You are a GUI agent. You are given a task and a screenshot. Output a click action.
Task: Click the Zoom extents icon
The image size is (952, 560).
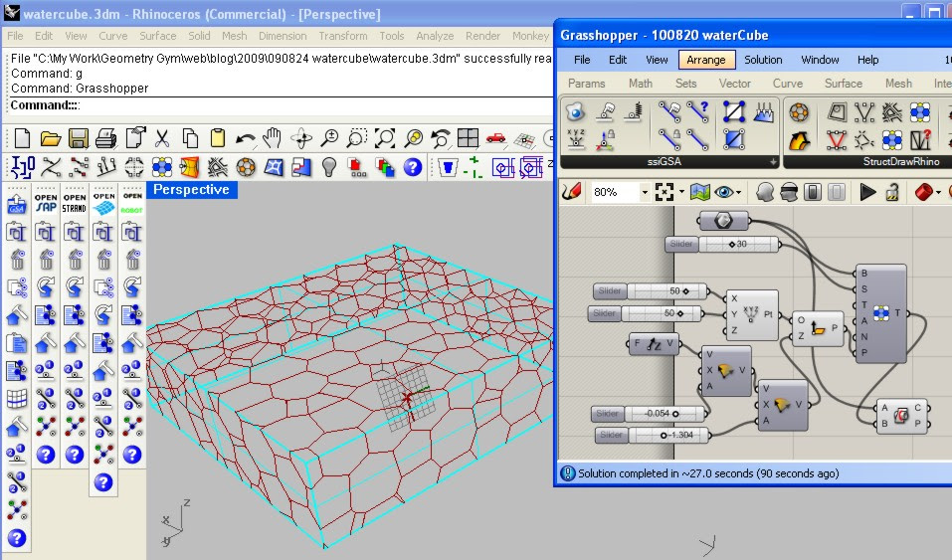[x=385, y=138]
